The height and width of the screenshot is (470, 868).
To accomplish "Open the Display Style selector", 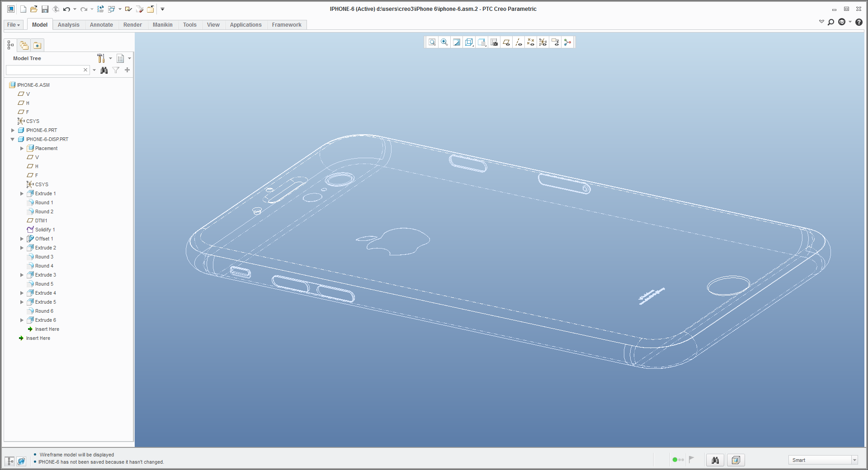I will click(481, 42).
